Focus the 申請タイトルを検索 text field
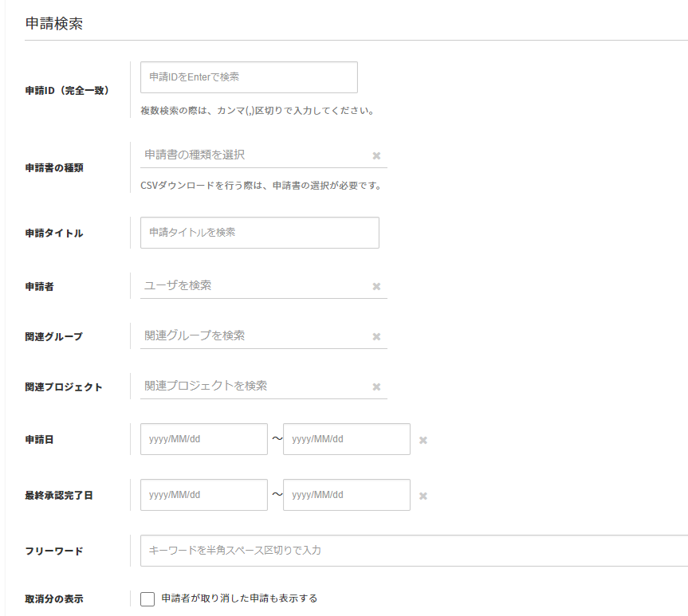Viewport: 688px width, 616px height. [259, 233]
